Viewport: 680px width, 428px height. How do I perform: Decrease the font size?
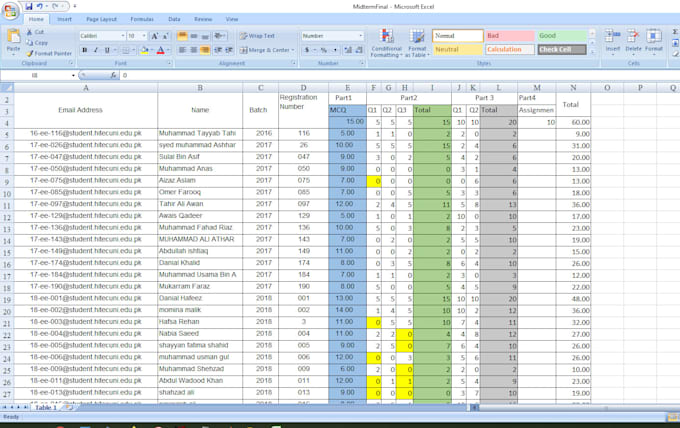click(x=165, y=36)
